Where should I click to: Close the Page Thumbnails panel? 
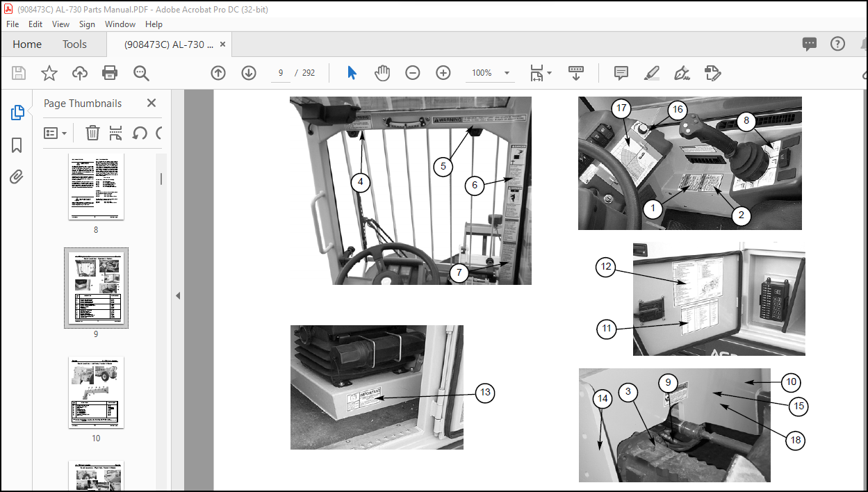pyautogui.click(x=152, y=103)
